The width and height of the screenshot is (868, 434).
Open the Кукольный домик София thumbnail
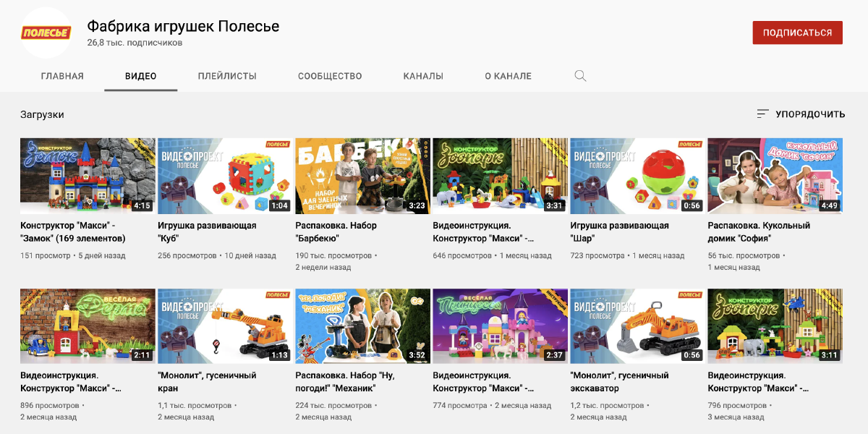click(x=775, y=176)
